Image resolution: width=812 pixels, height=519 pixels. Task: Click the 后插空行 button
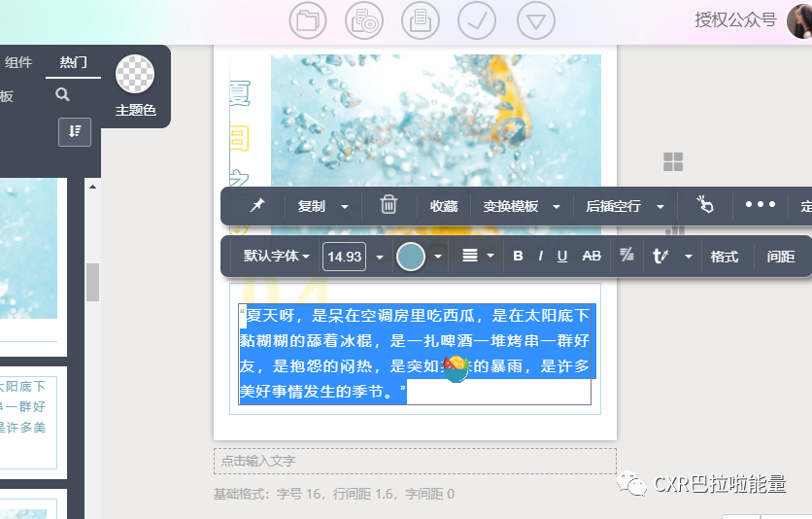pyautogui.click(x=613, y=206)
